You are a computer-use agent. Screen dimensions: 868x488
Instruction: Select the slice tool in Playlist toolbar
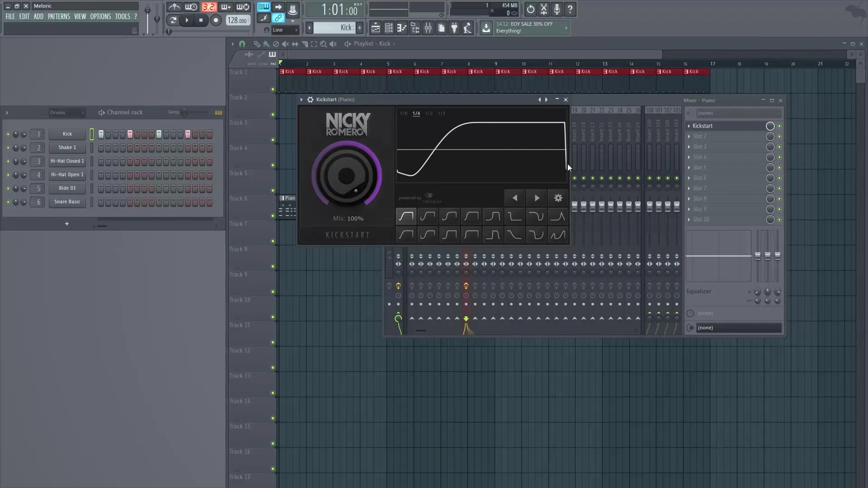click(x=305, y=44)
